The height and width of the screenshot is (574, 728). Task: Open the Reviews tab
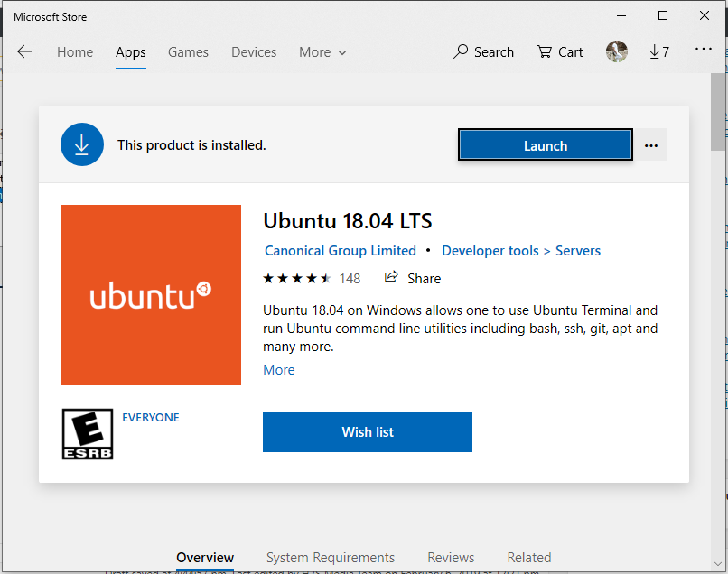(x=451, y=557)
